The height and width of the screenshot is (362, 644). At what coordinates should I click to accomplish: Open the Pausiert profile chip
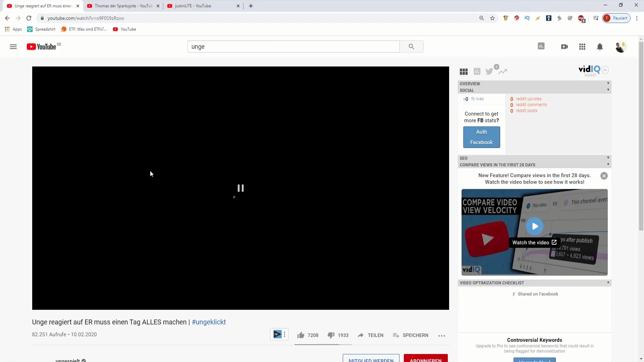pos(616,18)
